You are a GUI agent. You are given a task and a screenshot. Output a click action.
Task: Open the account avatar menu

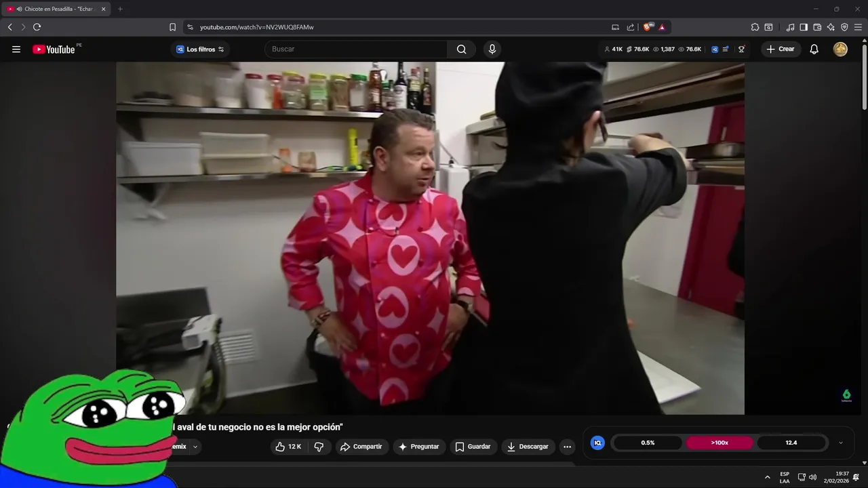840,49
